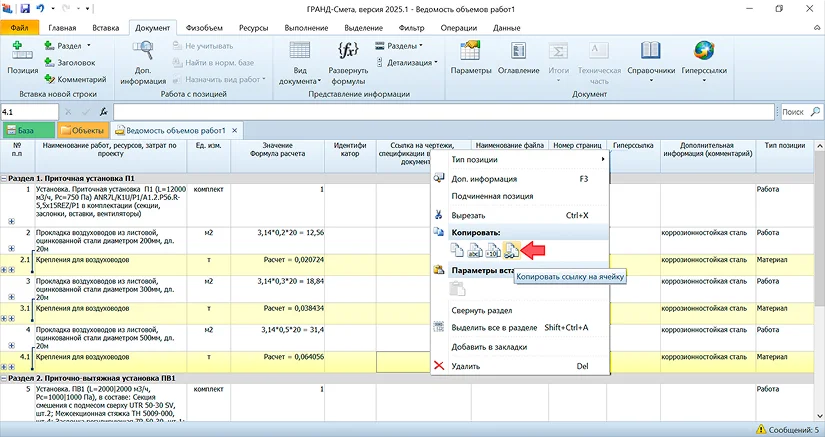Choose Доп. информация in context menu
Screen dimensions: 825x437
coord(520,179)
